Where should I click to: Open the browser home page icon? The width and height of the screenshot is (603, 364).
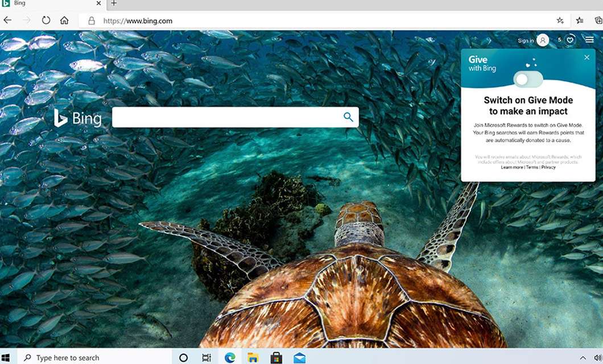click(x=64, y=20)
